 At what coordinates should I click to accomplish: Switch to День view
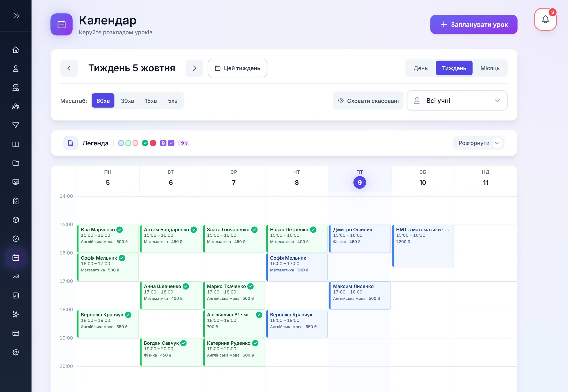tap(421, 68)
